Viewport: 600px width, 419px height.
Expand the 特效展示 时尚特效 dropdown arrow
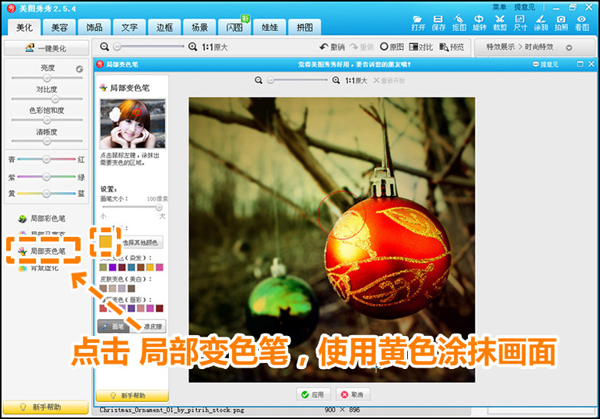(569, 48)
